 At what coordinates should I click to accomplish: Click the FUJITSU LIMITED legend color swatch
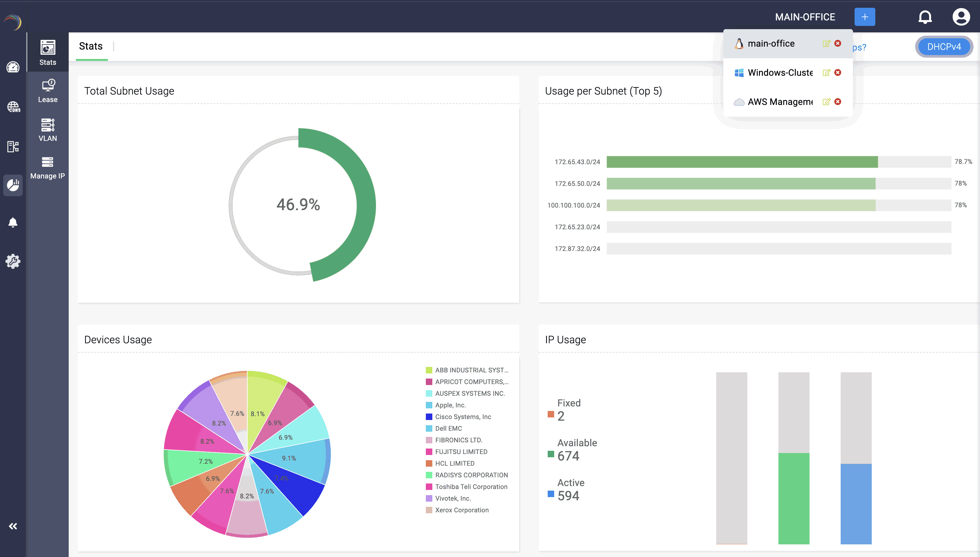[x=429, y=451]
